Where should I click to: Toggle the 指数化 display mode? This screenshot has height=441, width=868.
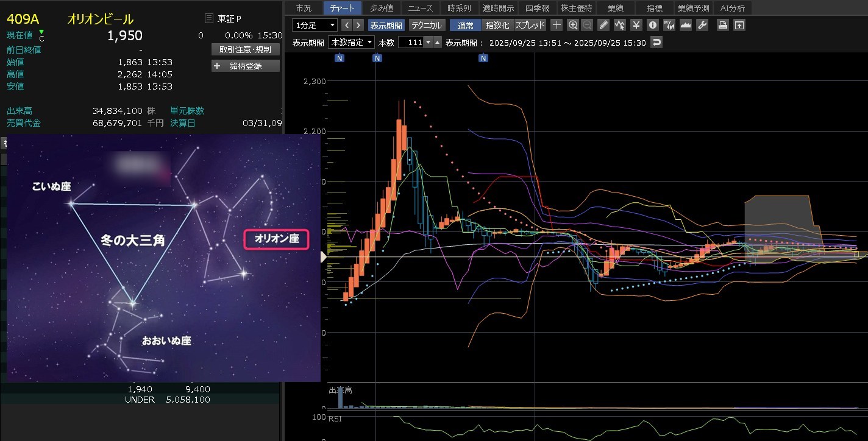coord(497,25)
